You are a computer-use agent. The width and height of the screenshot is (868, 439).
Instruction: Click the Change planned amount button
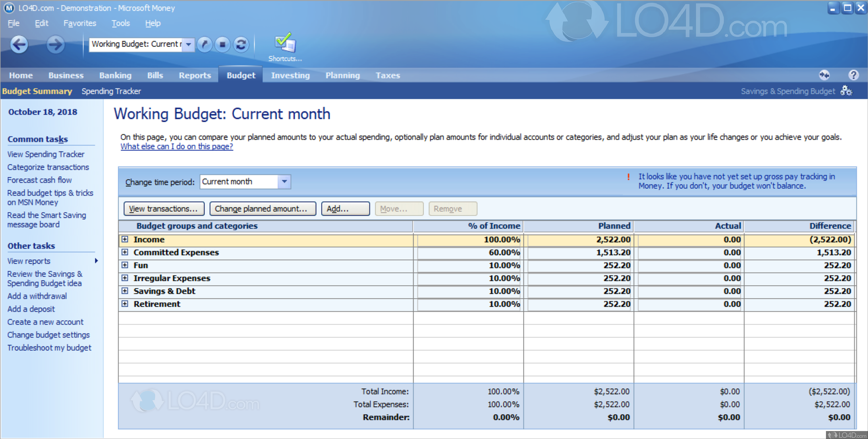pyautogui.click(x=263, y=208)
